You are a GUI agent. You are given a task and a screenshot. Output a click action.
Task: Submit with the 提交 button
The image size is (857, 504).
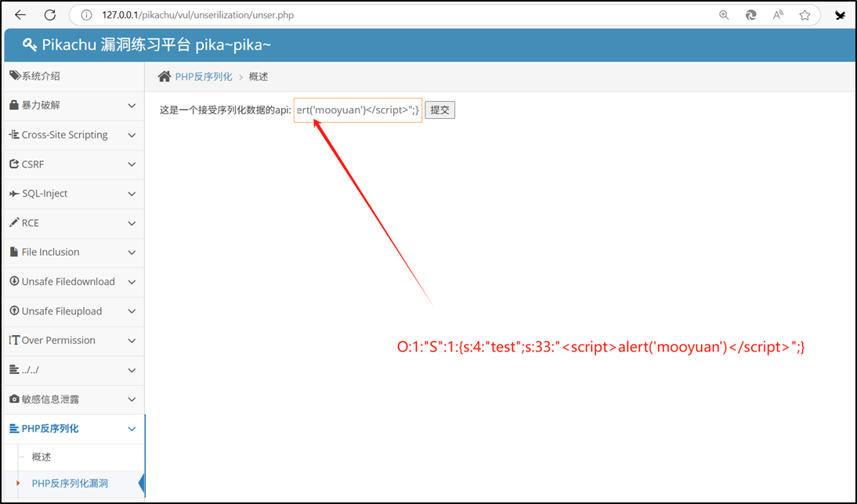[440, 110]
